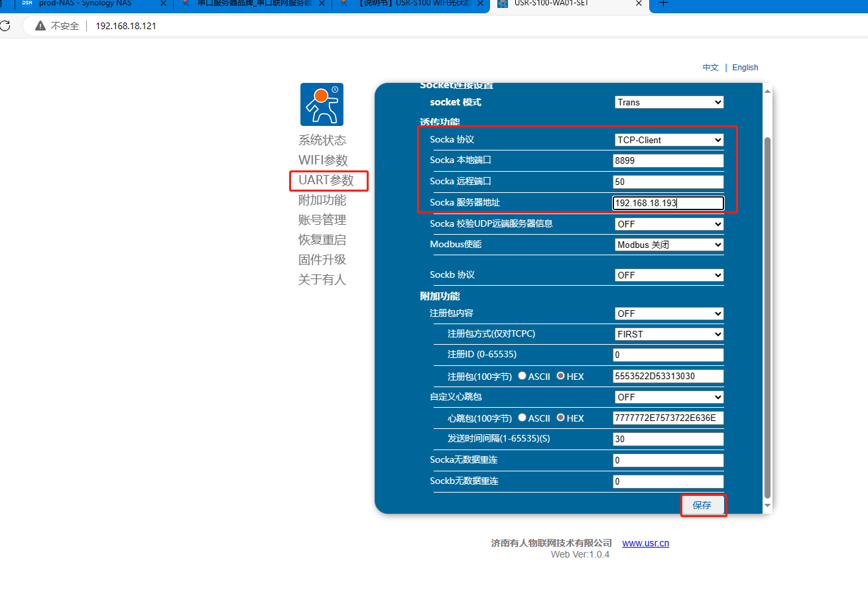Select ASCII for the 心跳包 format
868x596 pixels.
(x=523, y=418)
